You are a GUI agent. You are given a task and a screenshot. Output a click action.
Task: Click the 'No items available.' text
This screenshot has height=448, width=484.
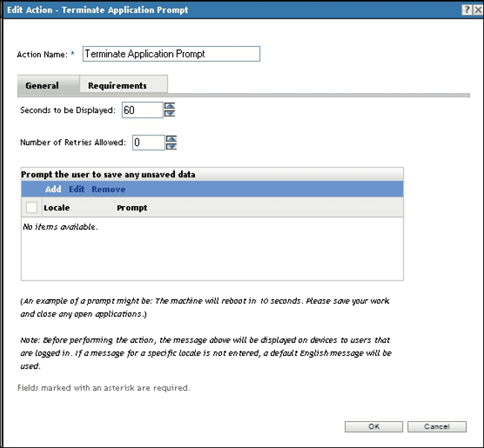pos(60,227)
